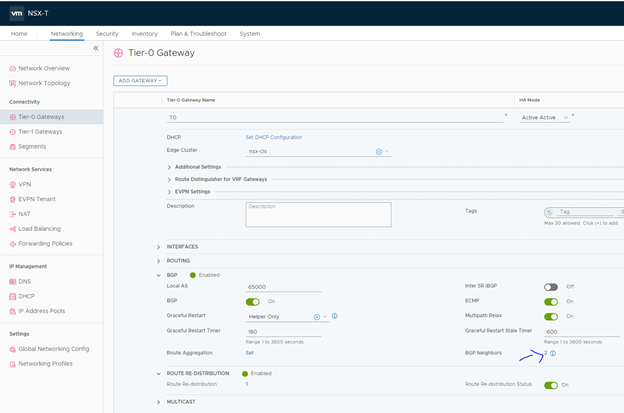
Task: Click the Load Balancing sidebar icon
Action: pyautogui.click(x=13, y=229)
